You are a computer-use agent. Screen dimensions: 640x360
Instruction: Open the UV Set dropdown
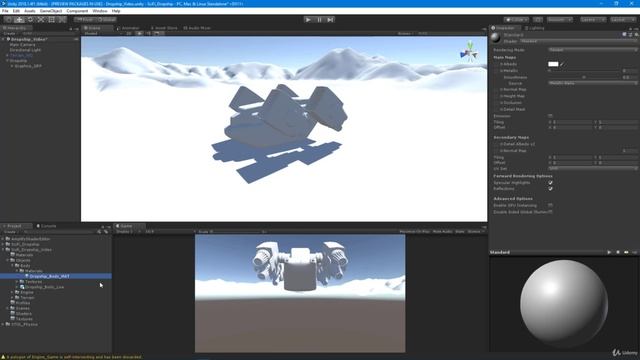point(592,168)
